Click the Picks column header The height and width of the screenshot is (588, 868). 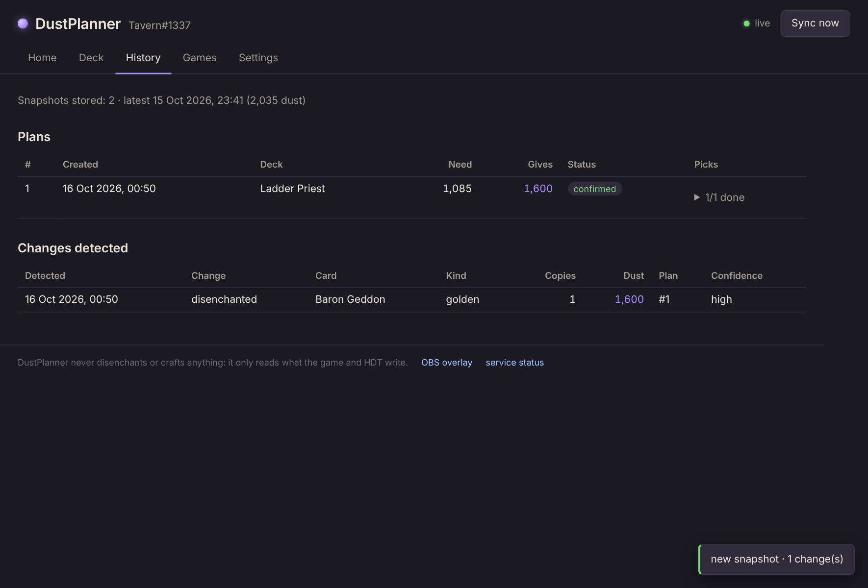(x=706, y=165)
